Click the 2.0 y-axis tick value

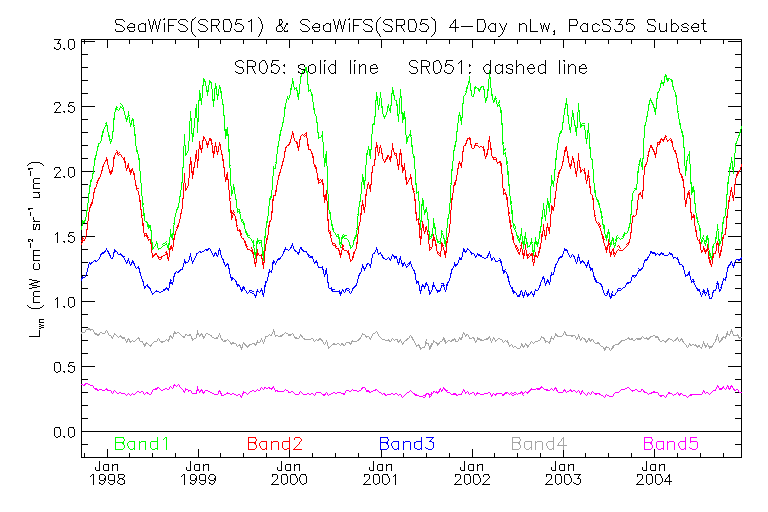pos(64,172)
